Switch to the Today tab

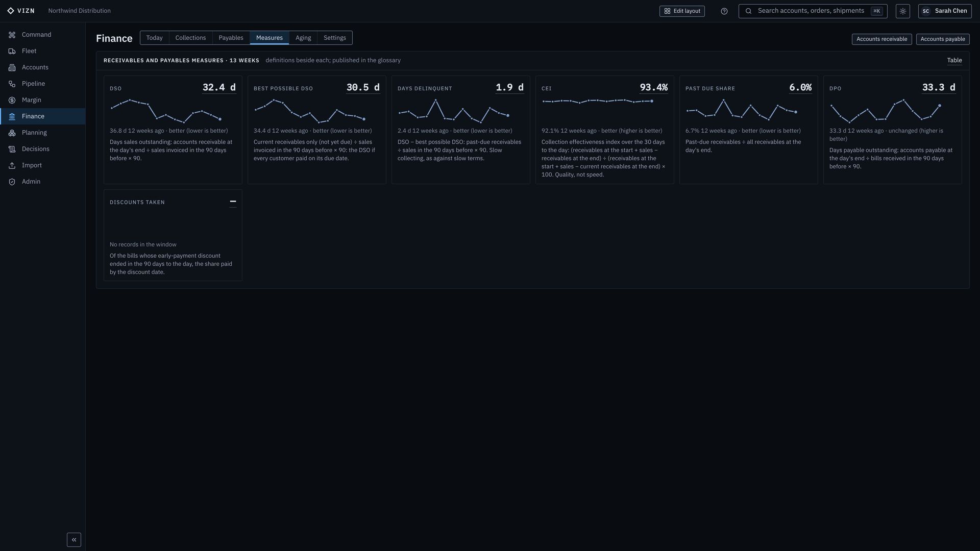pyautogui.click(x=154, y=38)
